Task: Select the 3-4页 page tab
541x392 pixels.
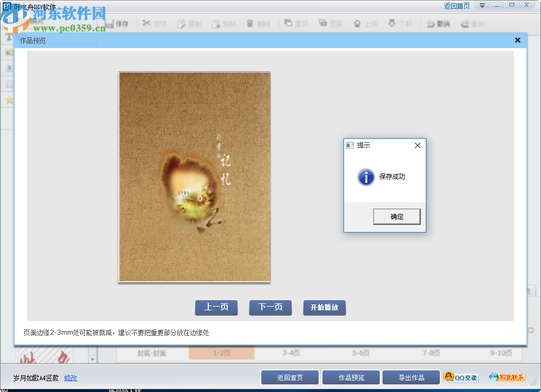Action: pos(291,353)
